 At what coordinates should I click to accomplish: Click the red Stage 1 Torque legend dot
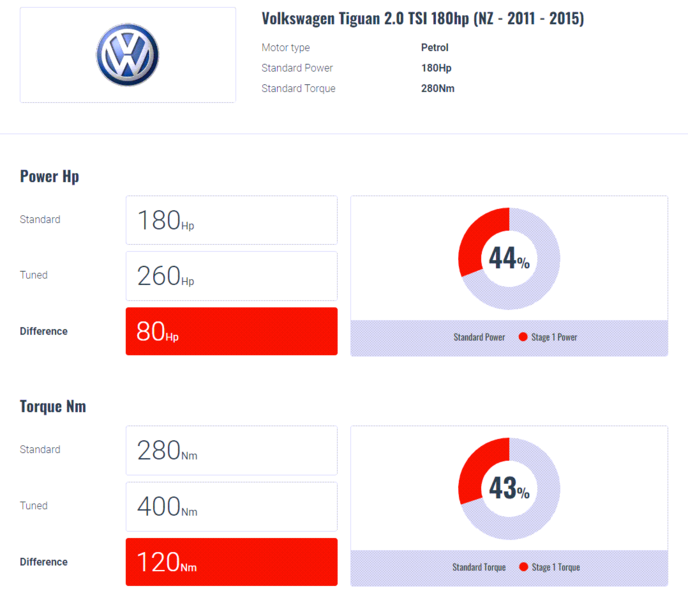click(x=523, y=567)
